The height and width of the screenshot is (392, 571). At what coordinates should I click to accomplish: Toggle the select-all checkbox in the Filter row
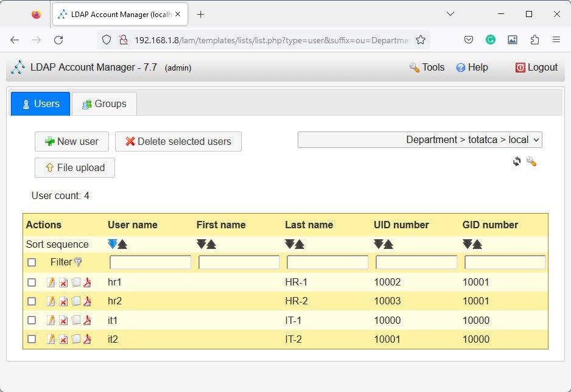point(32,262)
